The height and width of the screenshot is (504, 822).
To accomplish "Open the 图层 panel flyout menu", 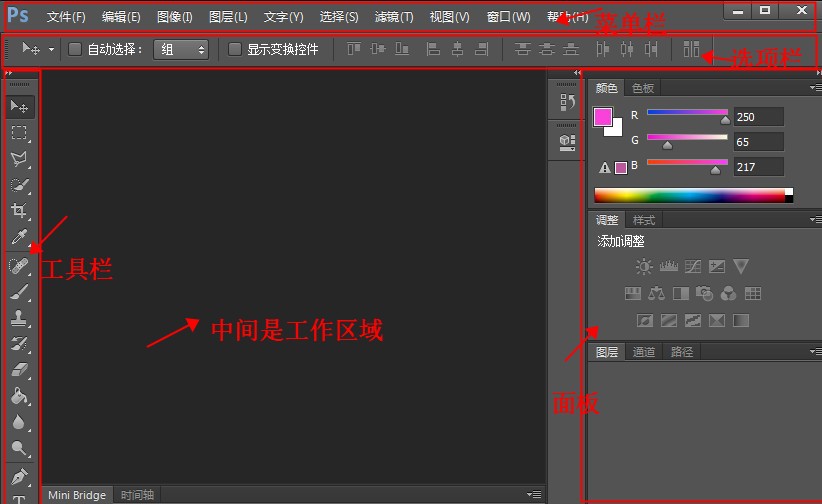I will click(x=815, y=351).
